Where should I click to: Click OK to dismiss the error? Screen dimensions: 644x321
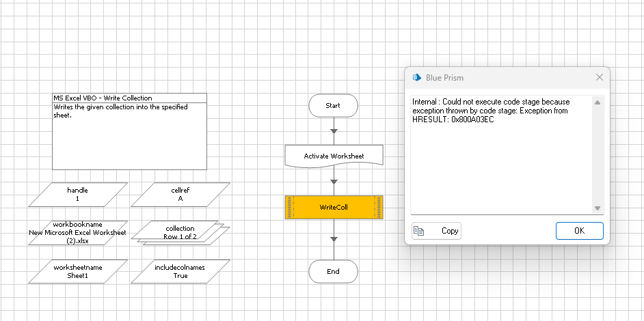coord(579,231)
